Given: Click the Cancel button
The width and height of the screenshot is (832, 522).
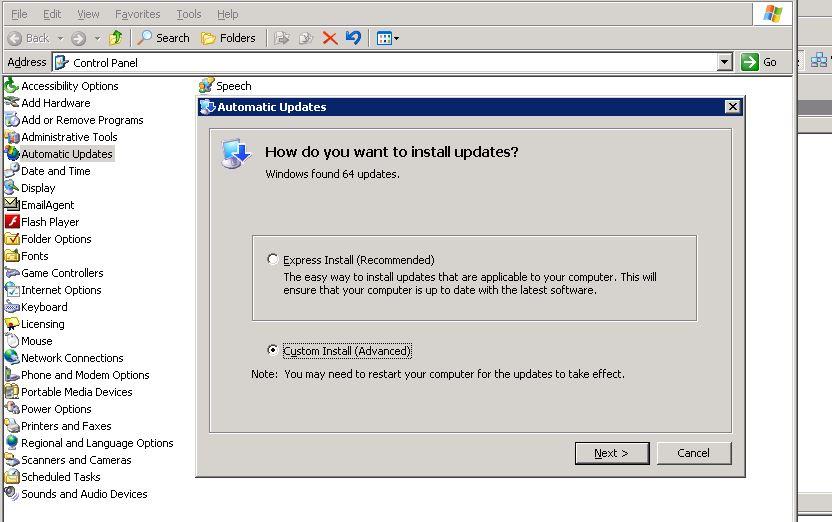Looking at the screenshot, I should 694,453.
